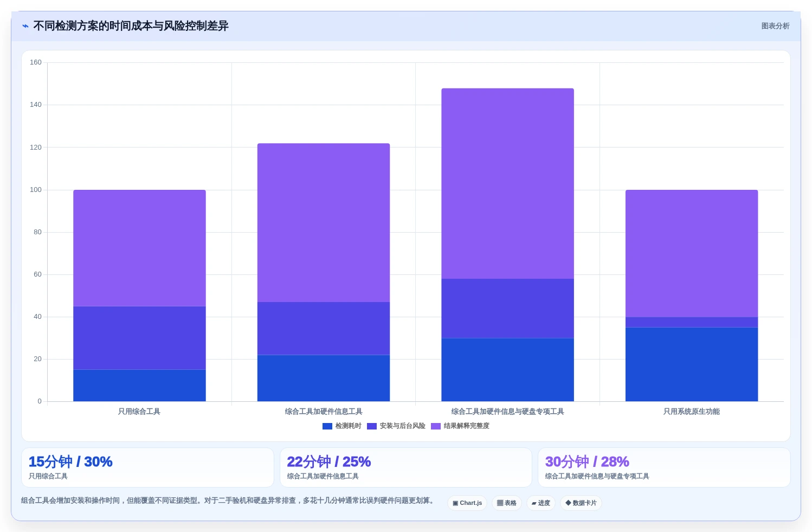Click the indigo segment of the tallest bar
Image resolution: width=812 pixels, height=532 pixels.
507,308
